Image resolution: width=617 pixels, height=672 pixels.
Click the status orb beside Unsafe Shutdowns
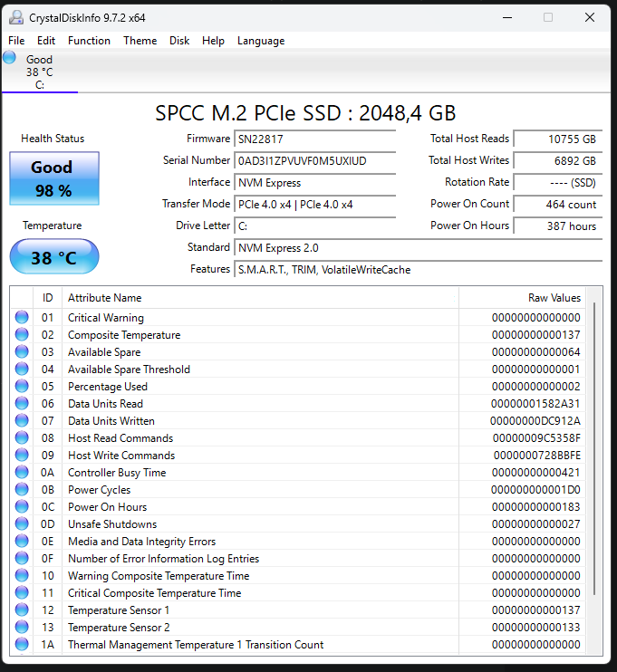tap(22, 524)
